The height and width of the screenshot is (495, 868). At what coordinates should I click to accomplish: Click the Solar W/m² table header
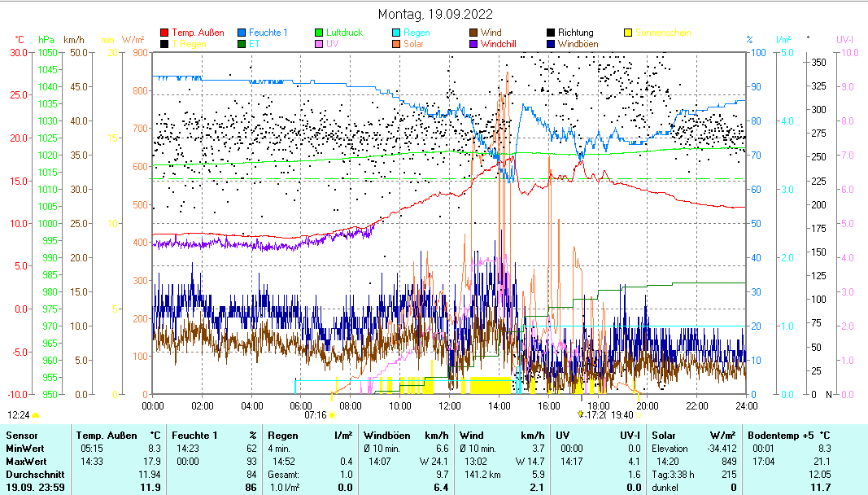(x=694, y=436)
